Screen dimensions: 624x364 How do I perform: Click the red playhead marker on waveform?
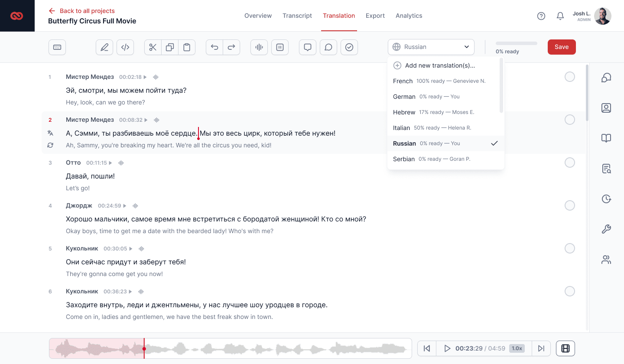pos(144,348)
